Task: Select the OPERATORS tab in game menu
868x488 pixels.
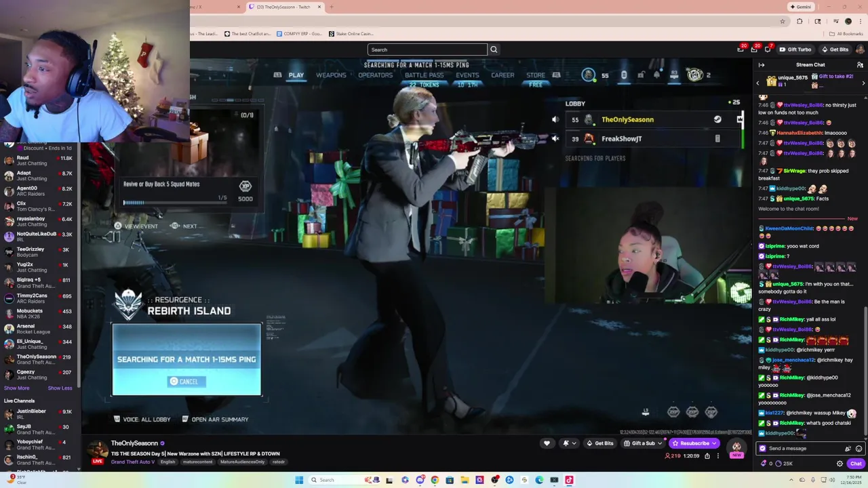Action: click(x=375, y=75)
